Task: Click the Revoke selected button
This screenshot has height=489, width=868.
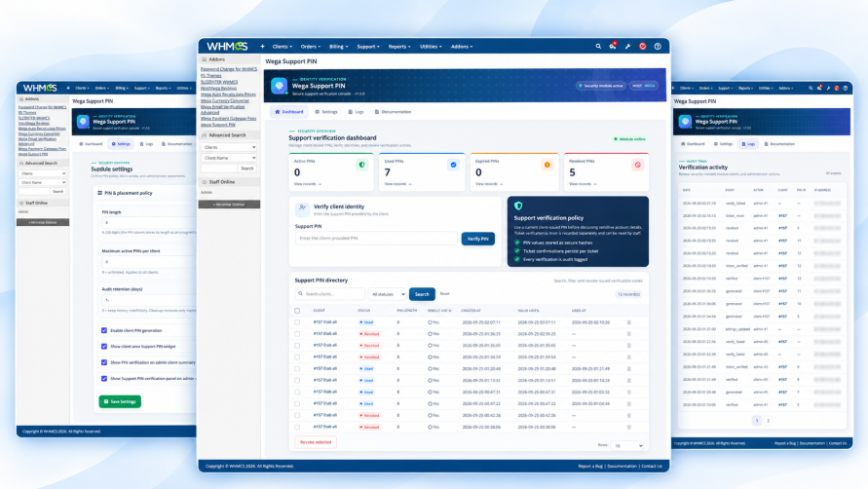Action: 316,442
